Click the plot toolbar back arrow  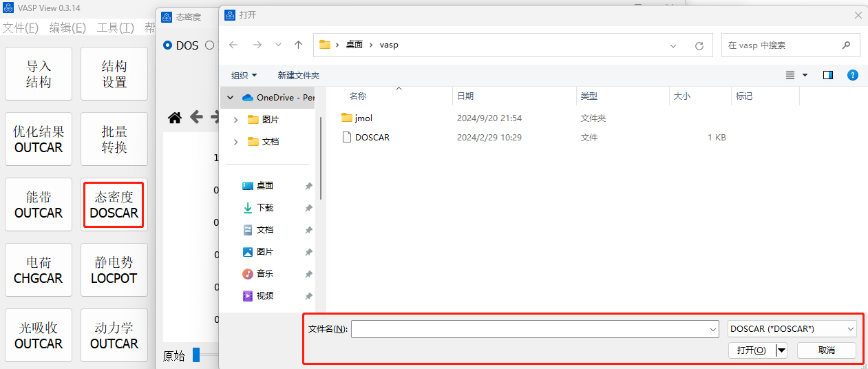196,118
